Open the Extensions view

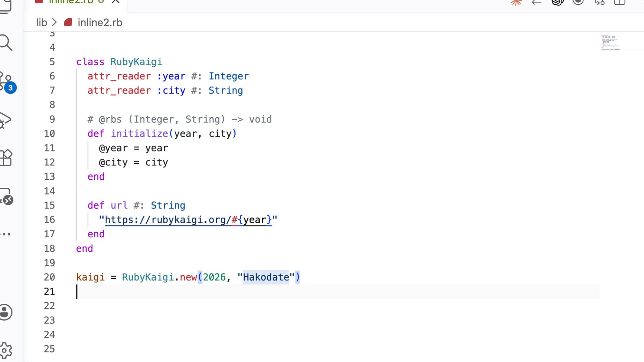[6, 158]
